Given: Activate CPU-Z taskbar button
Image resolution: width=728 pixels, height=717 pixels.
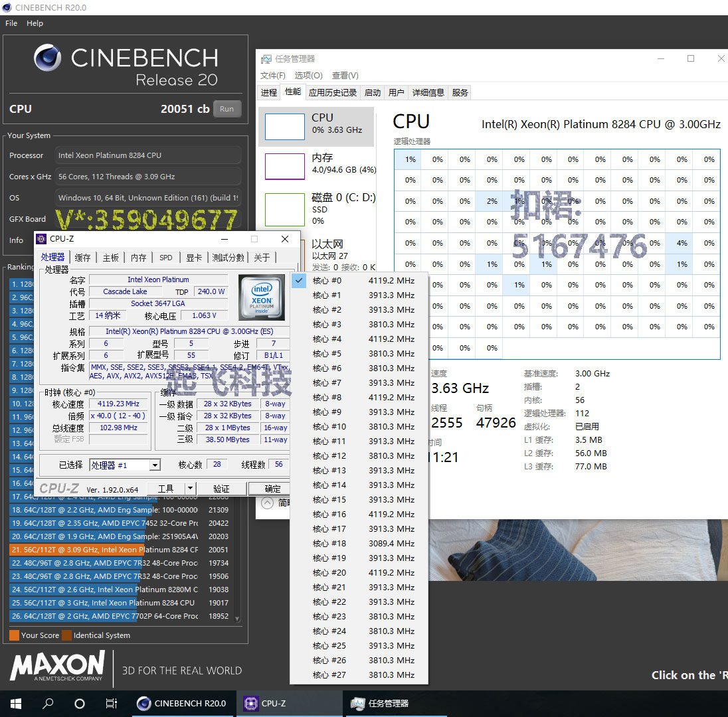Looking at the screenshot, I should 290,704.
